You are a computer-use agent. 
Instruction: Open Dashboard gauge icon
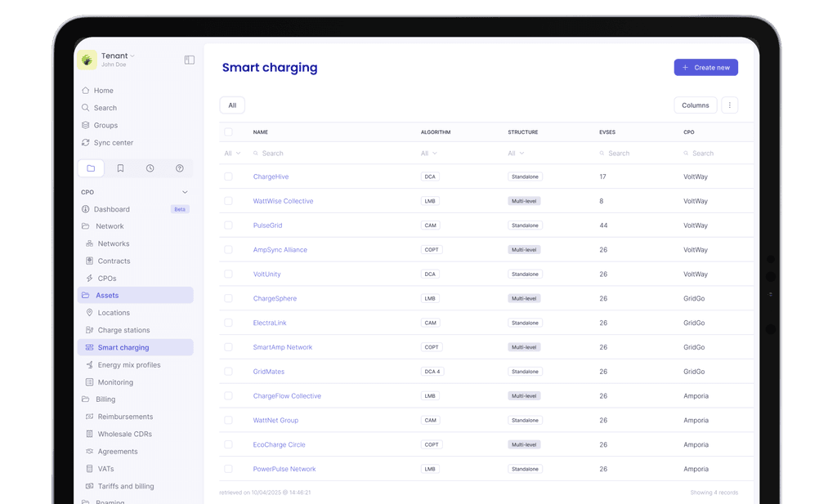coord(85,209)
